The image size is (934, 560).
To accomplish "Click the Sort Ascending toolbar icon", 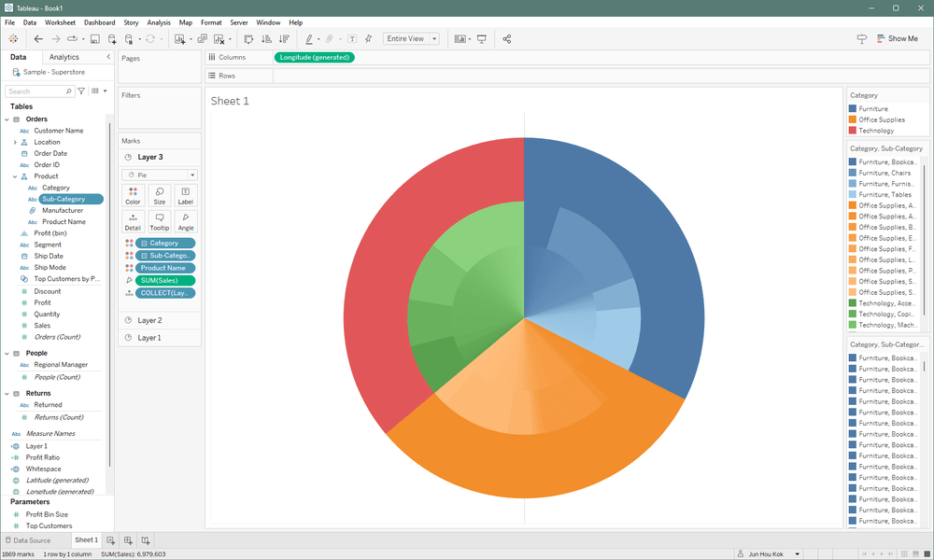I will 266,39.
